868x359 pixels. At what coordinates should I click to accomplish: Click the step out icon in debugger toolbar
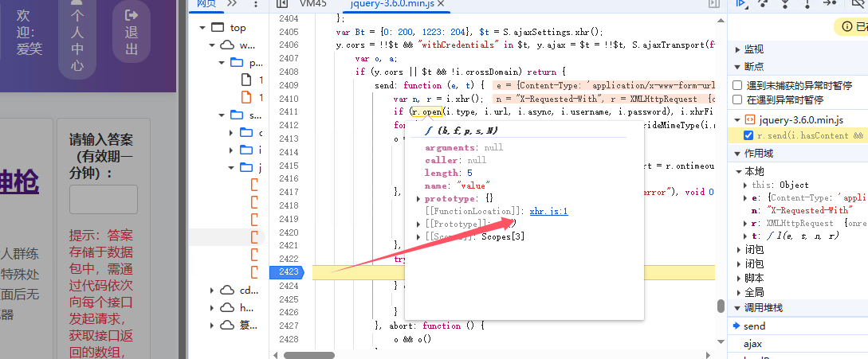click(807, 3)
